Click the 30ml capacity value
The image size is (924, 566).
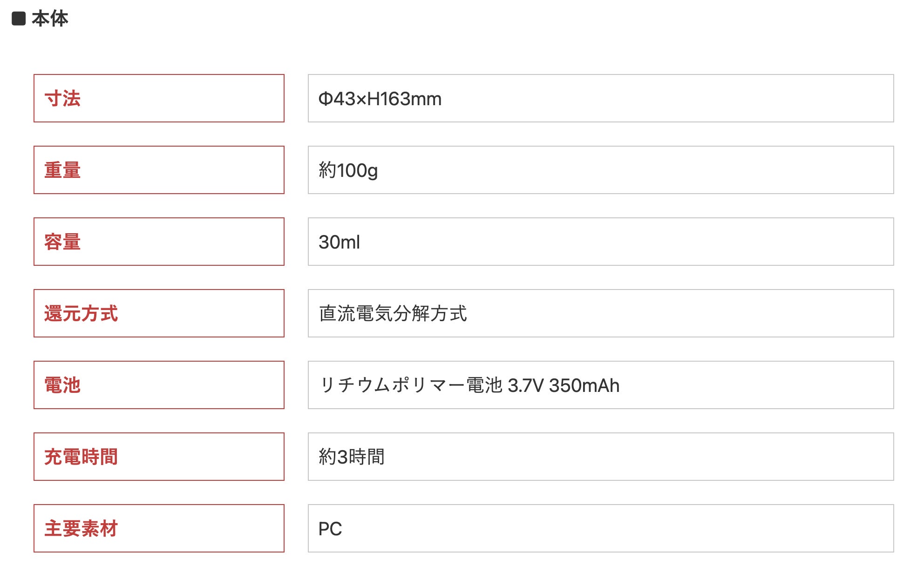(x=339, y=242)
